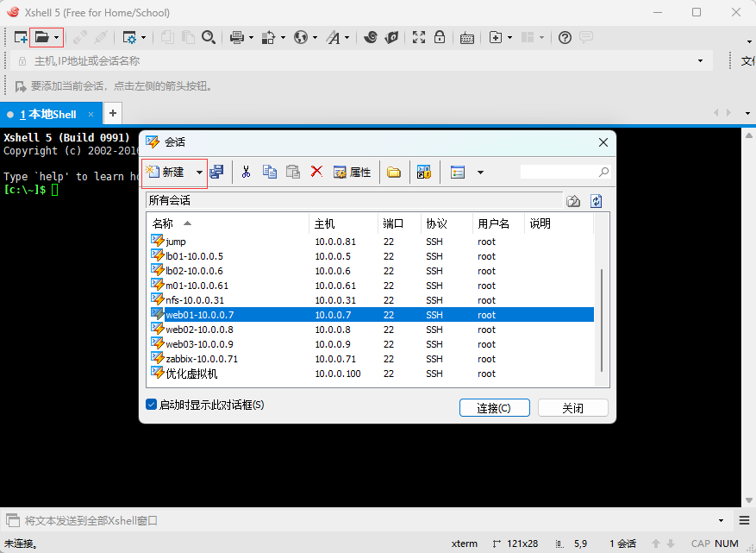Expand the properties gear dropdown arrow
Viewport: 756px width, 553px height.
[x=143, y=37]
